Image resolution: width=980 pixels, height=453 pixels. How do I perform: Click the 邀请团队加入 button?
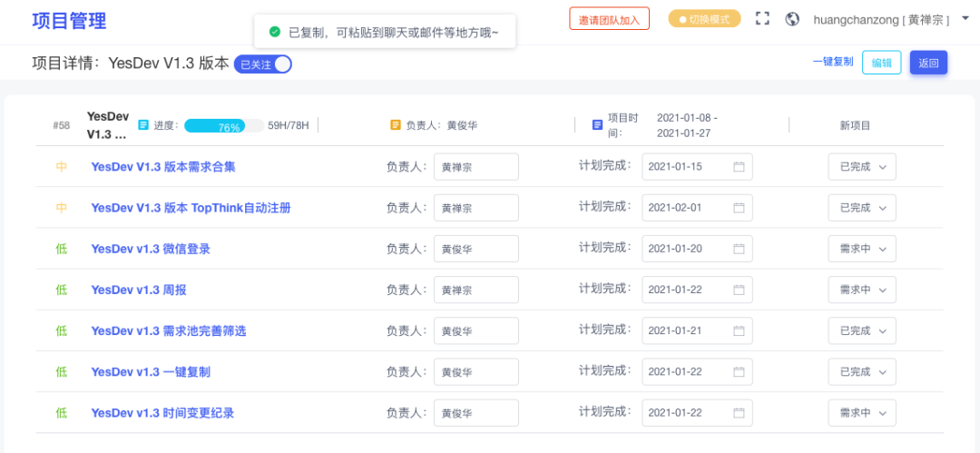610,19
